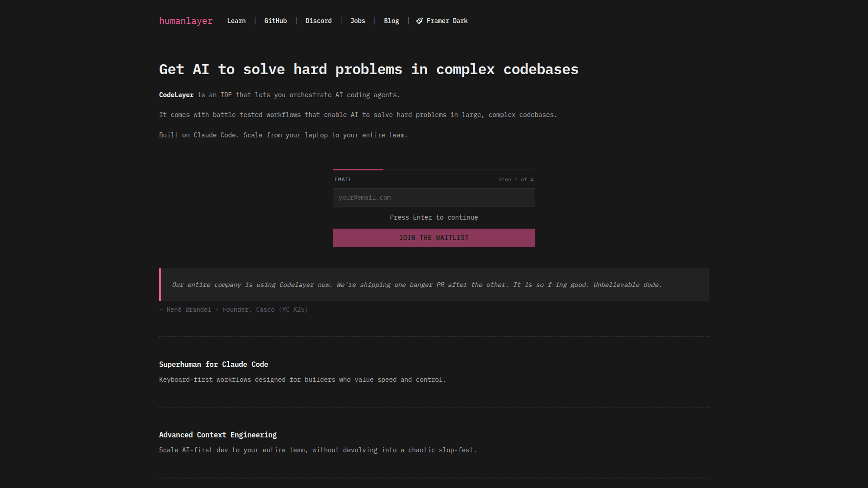Open the Blog nav link
This screenshot has height=488, width=868.
click(x=391, y=21)
